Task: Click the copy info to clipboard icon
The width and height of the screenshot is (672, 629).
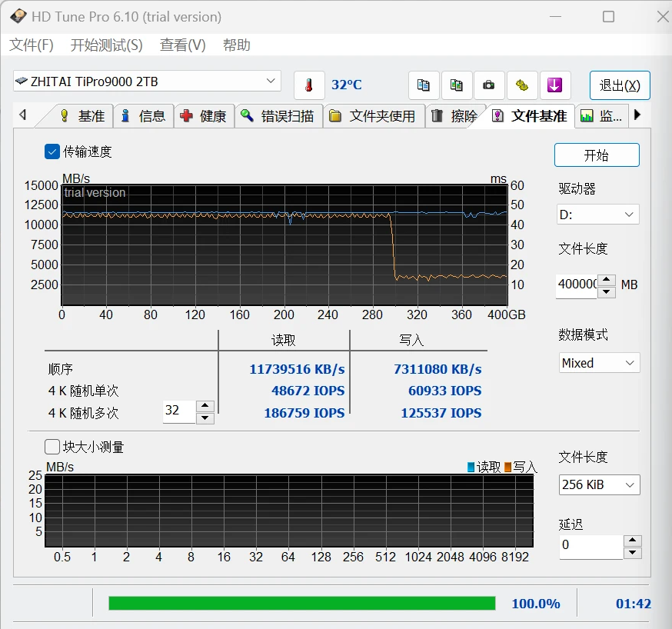Action: pos(424,85)
